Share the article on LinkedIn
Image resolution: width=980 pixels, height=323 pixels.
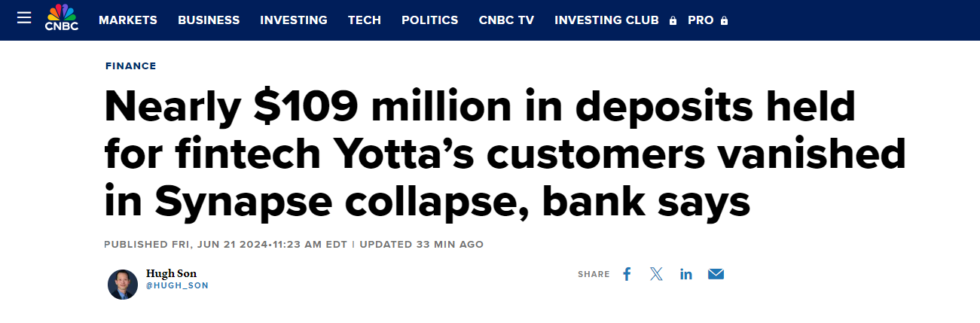click(x=685, y=274)
